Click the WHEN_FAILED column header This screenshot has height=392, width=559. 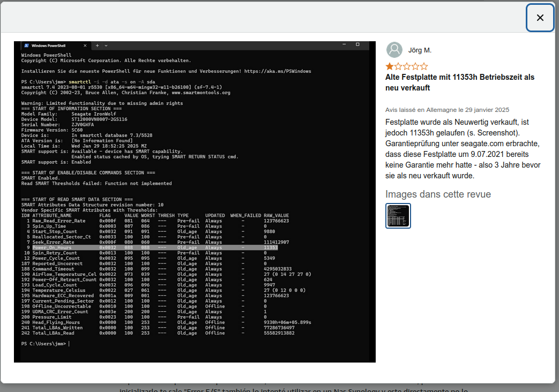[245, 216]
